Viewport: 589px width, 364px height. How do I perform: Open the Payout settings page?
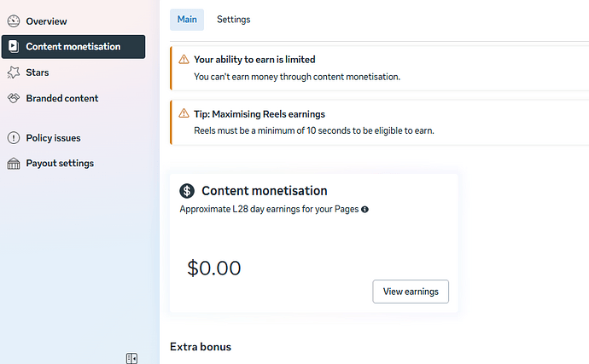tap(60, 163)
